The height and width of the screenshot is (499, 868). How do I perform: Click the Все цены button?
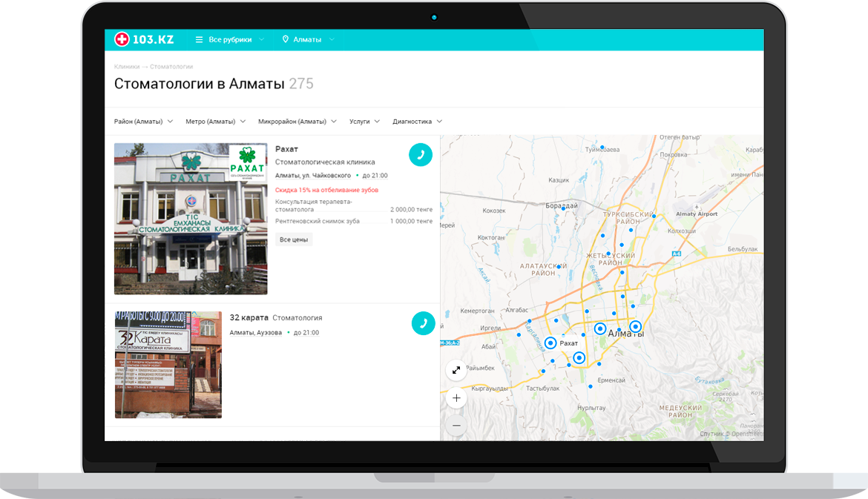pyautogui.click(x=293, y=239)
